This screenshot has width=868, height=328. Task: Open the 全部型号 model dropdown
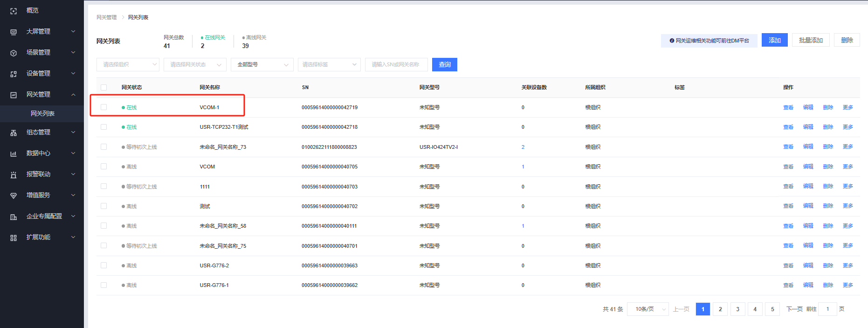(x=262, y=65)
